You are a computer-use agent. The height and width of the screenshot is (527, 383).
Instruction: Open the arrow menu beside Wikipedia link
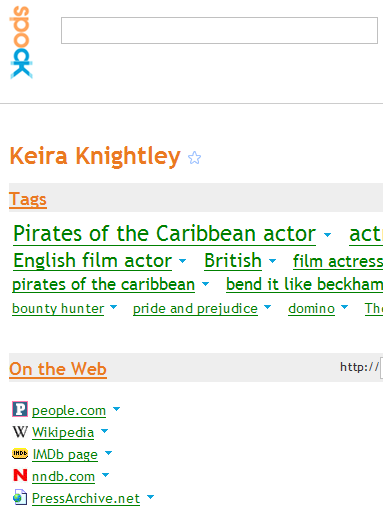tap(104, 431)
